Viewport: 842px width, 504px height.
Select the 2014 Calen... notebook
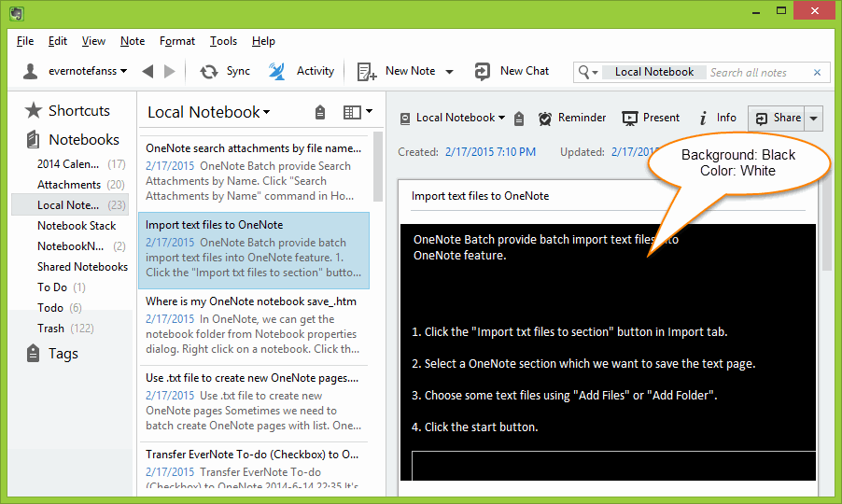click(x=70, y=163)
